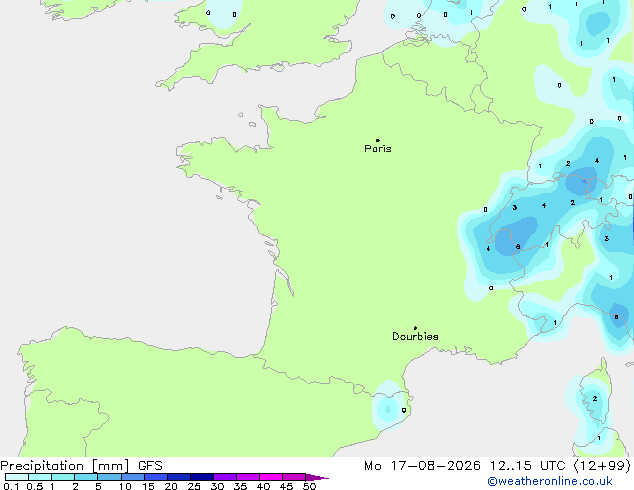The height and width of the screenshot is (490, 634).
Task: Click the legend value 5
Action: [98, 486]
